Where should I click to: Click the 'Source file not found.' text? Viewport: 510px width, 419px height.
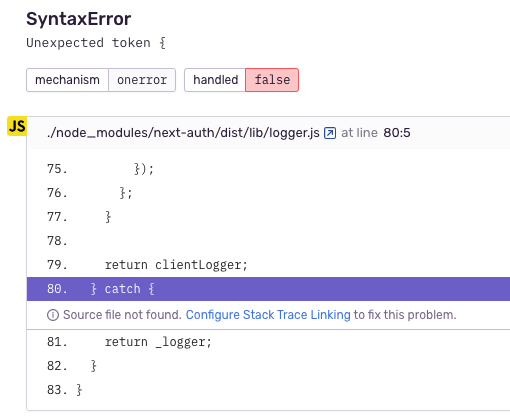click(122, 315)
